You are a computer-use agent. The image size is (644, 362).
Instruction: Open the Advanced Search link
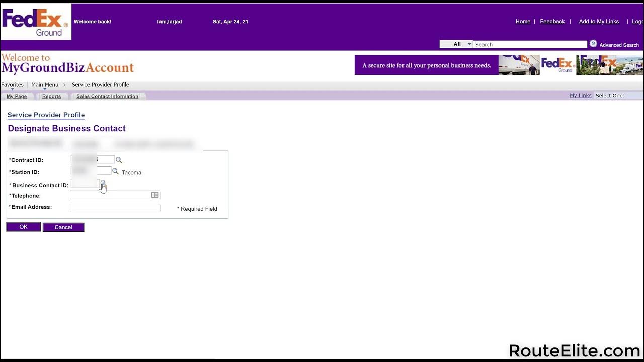click(x=619, y=45)
